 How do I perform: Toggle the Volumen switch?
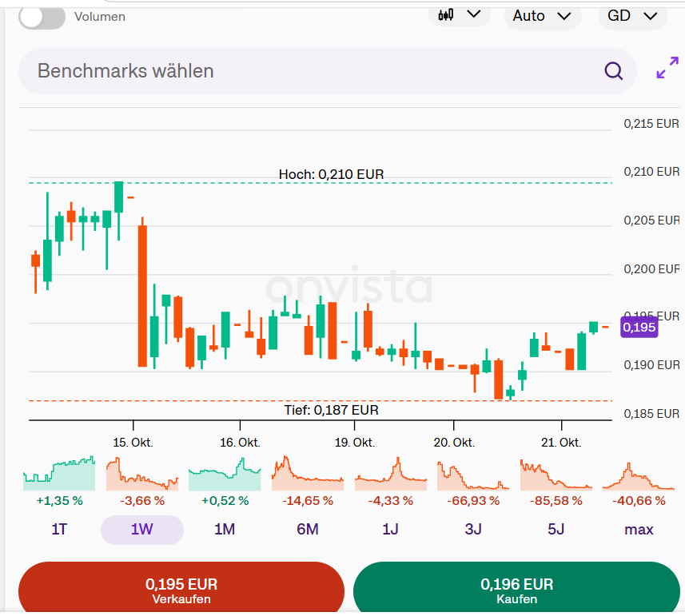[x=42, y=17]
